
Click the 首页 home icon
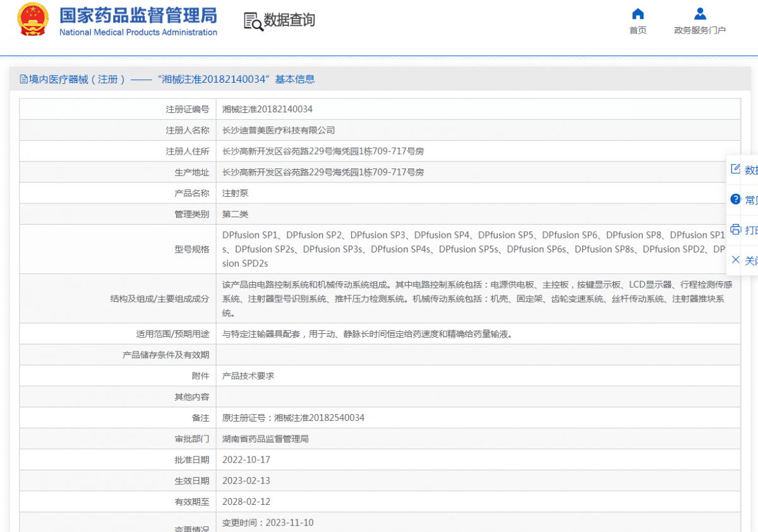637,14
